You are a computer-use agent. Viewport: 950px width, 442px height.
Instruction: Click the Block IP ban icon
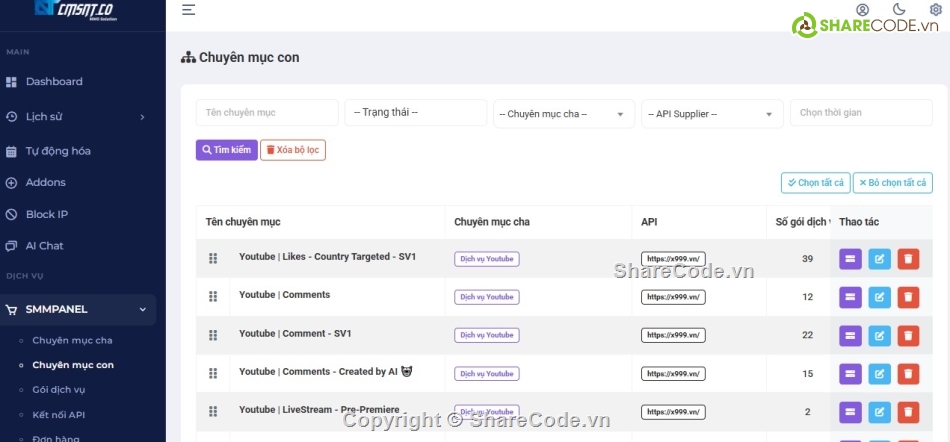[11, 214]
